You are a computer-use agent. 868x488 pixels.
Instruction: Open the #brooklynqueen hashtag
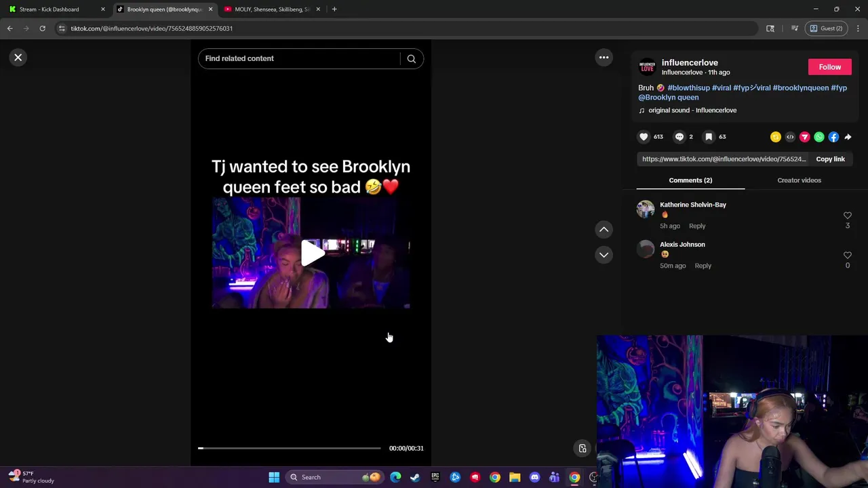coord(800,88)
